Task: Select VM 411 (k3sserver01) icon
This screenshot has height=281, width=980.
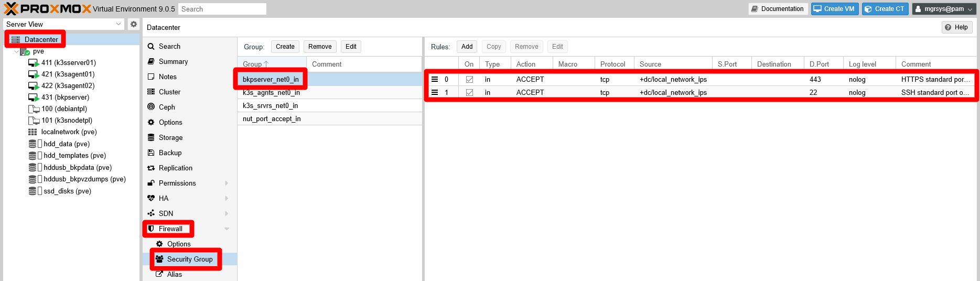Action: 34,63
